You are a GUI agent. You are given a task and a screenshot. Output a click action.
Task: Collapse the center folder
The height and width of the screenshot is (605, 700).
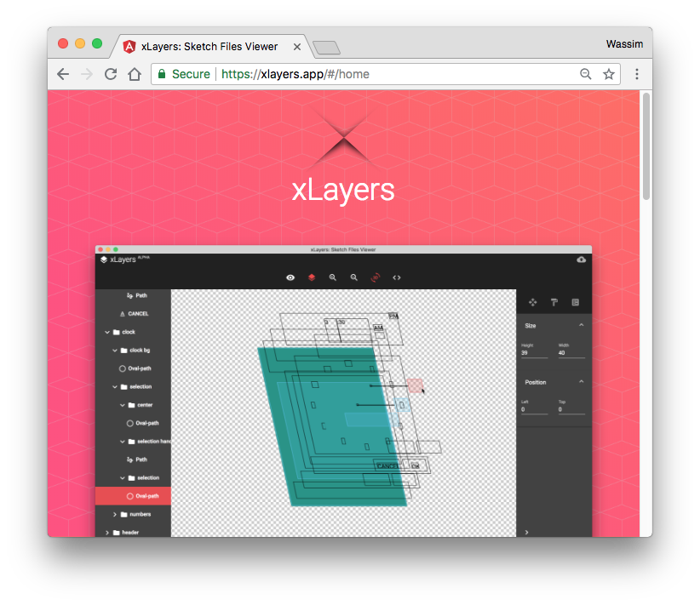[x=123, y=405]
